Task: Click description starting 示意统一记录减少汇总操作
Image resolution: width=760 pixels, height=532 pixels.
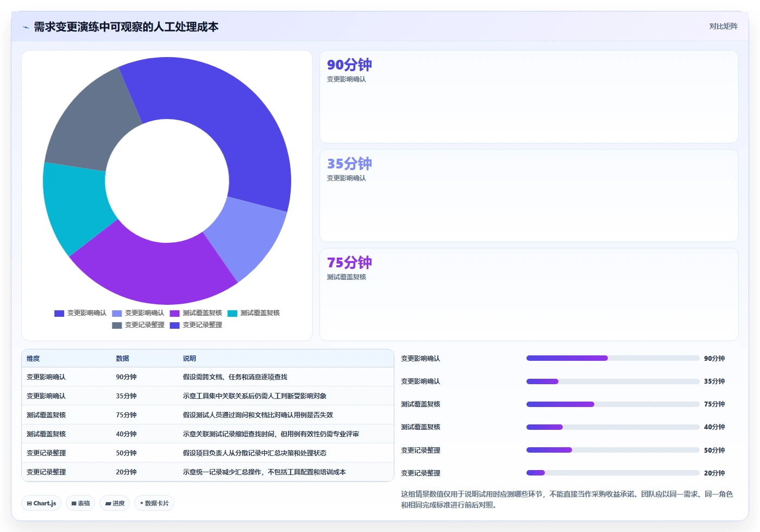Action: pos(264,472)
